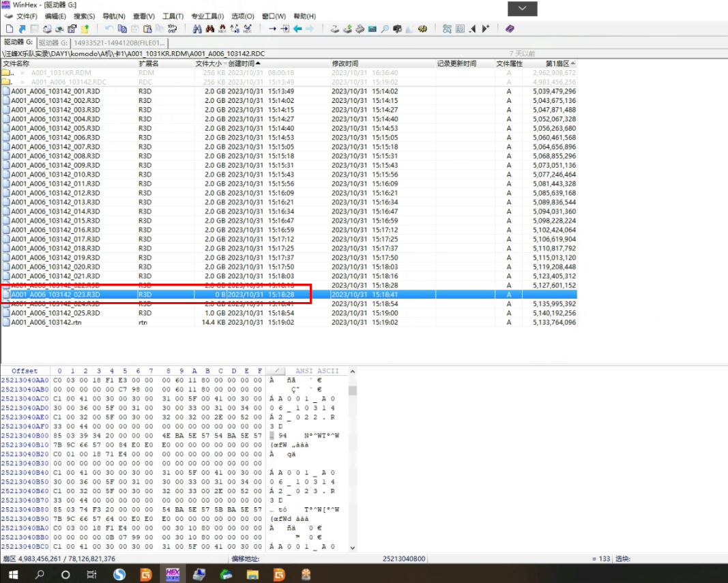Click the path bar showing A001_A006_103142.RDC

[x=134, y=54]
